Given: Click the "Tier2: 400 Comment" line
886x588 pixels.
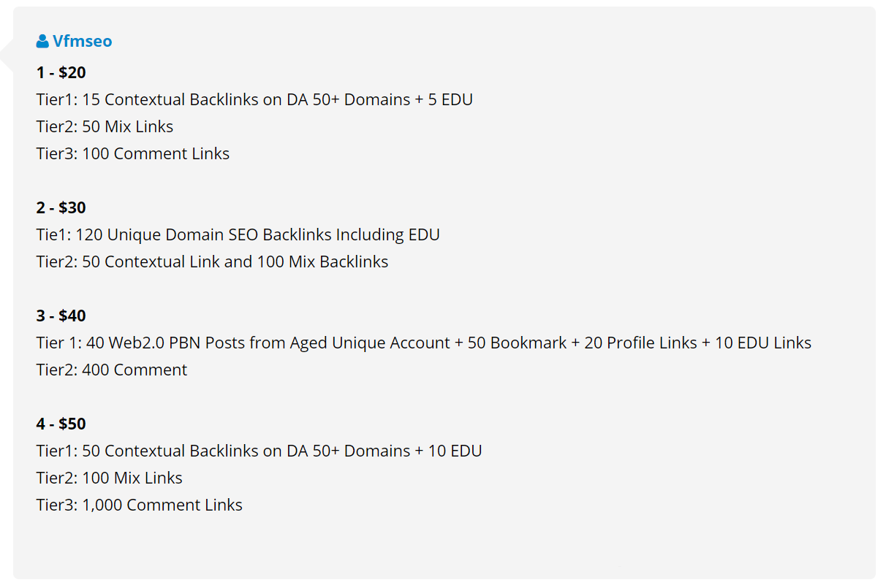Looking at the screenshot, I should (112, 370).
